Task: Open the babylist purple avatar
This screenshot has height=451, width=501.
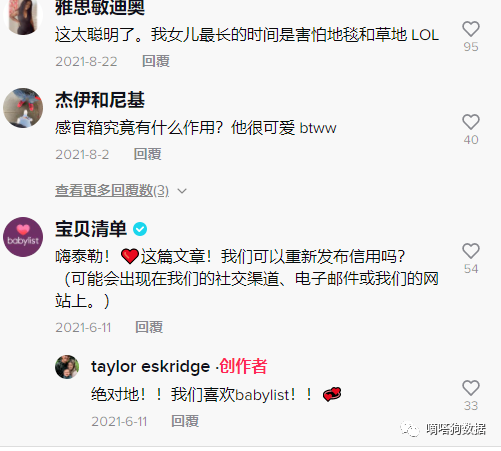Action: click(x=23, y=237)
